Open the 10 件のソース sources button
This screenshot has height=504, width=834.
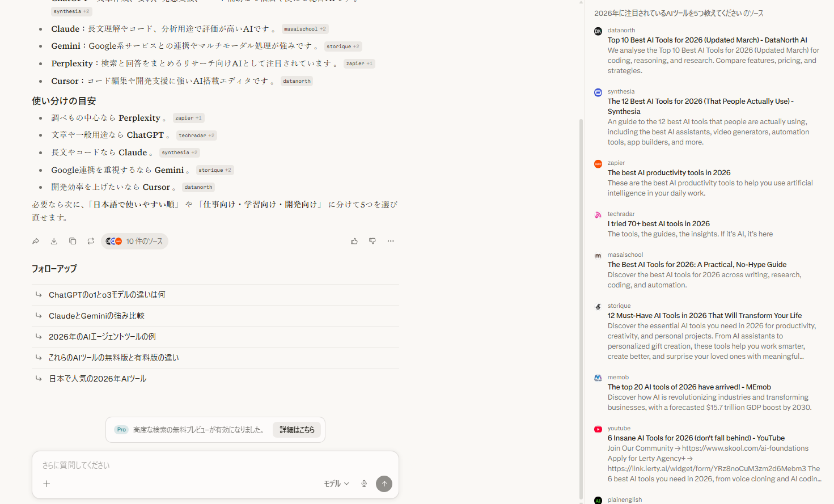coord(134,241)
